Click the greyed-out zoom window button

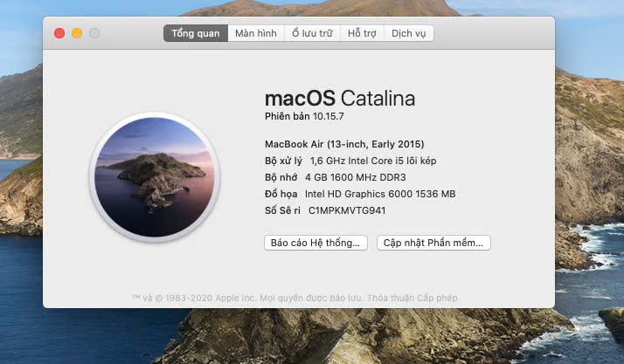94,33
